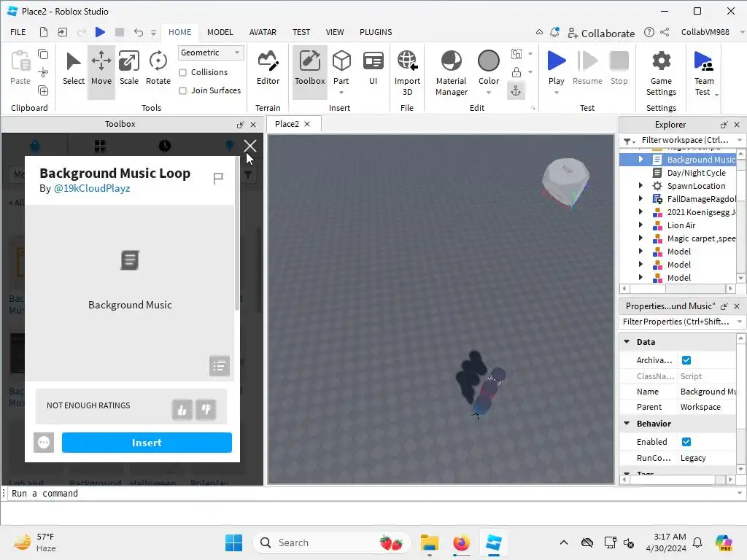Select the Move tool
This screenshot has height=560, width=747.
coord(101,71)
